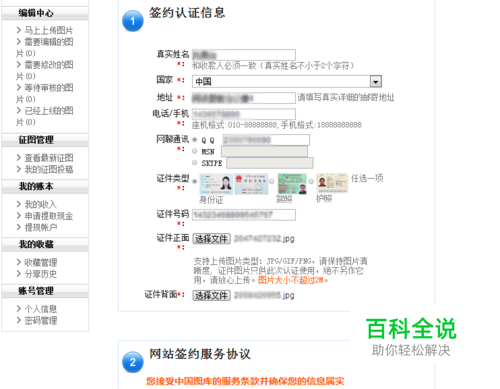The image size is (500, 389).
Task: Open the 密码管理 link
Action: [x=41, y=320]
